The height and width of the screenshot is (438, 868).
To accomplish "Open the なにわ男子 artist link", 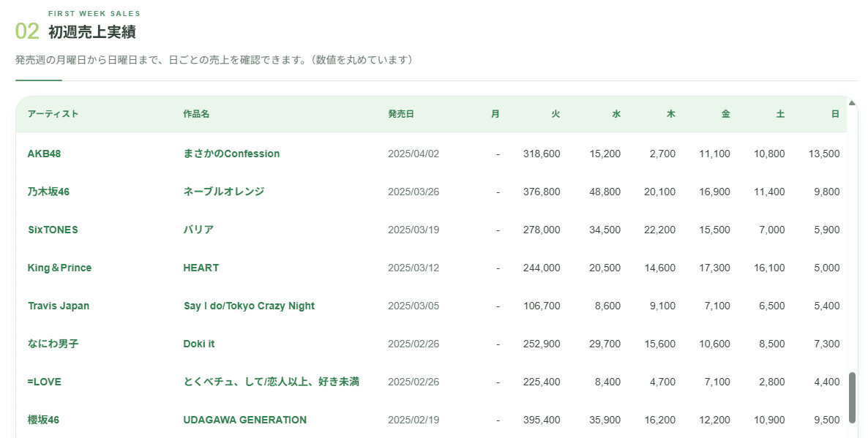I will (x=53, y=344).
